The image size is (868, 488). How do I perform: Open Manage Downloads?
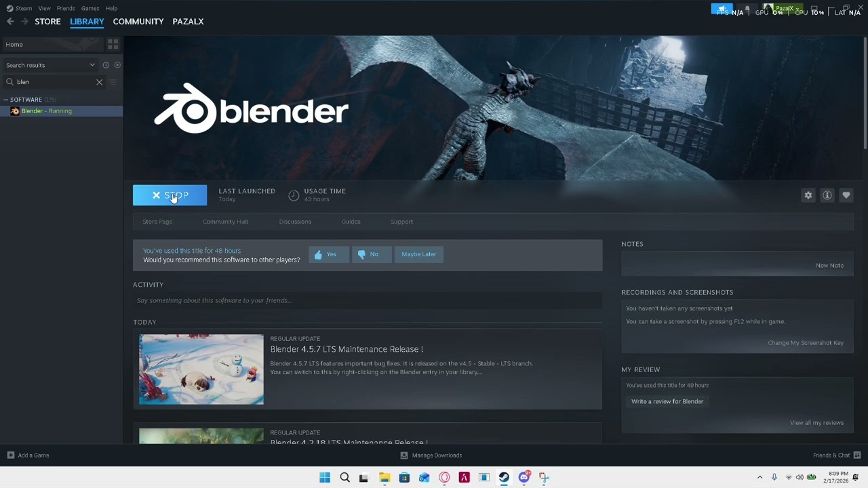point(431,455)
